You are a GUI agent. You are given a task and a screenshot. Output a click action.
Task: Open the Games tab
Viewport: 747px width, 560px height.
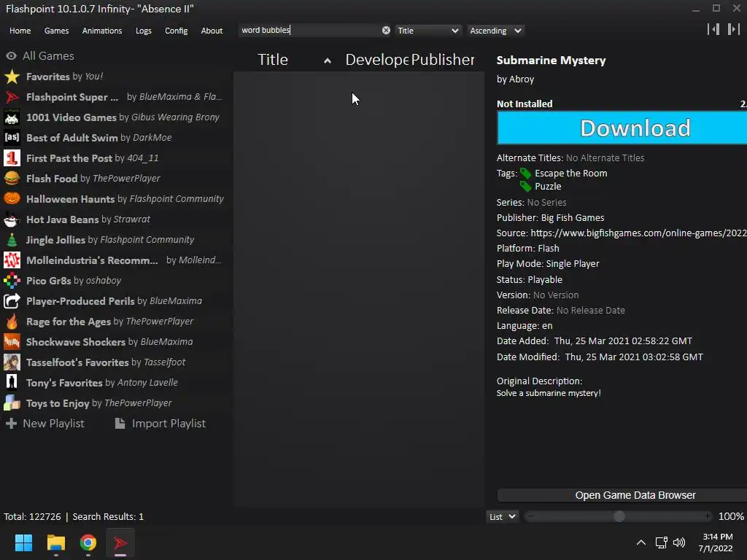tap(56, 31)
